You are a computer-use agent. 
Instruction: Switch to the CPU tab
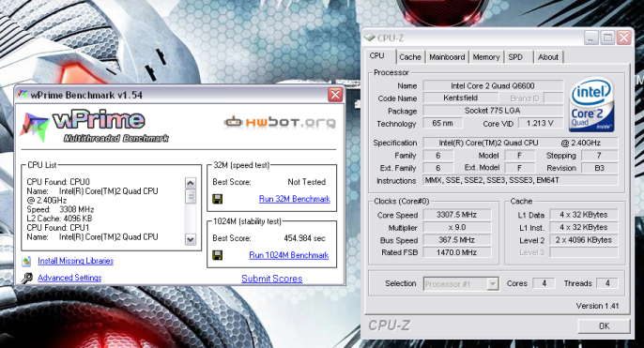point(377,56)
